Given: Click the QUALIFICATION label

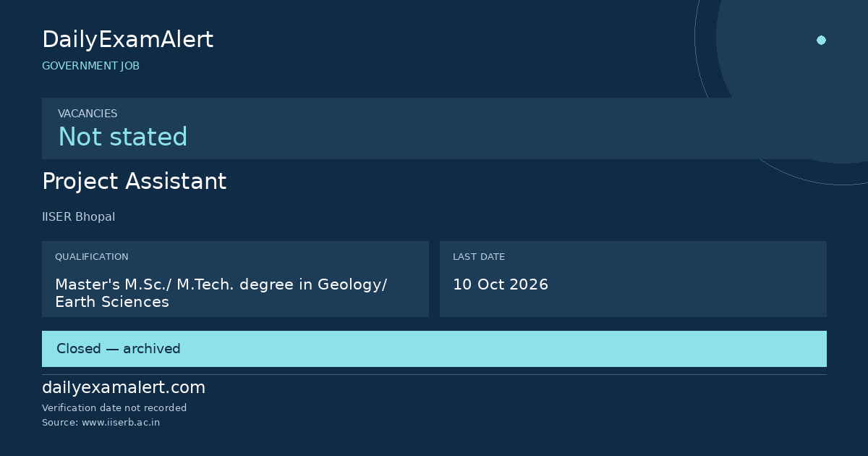Looking at the screenshot, I should (92, 257).
